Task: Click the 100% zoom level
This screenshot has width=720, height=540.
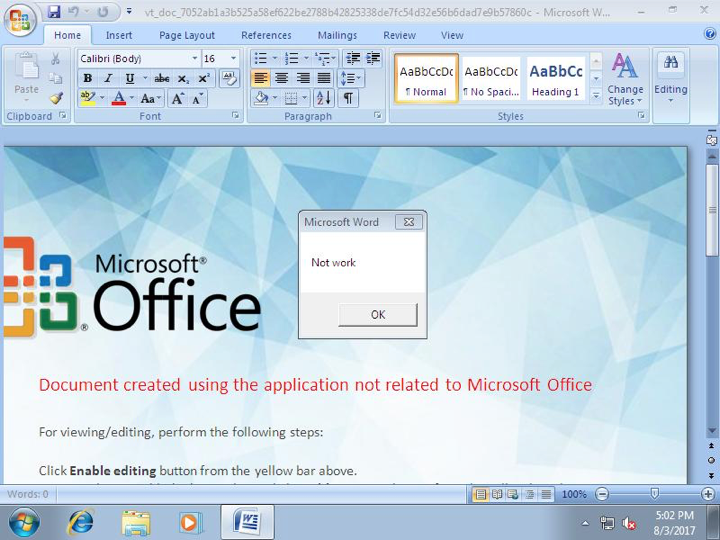Action: (x=574, y=495)
